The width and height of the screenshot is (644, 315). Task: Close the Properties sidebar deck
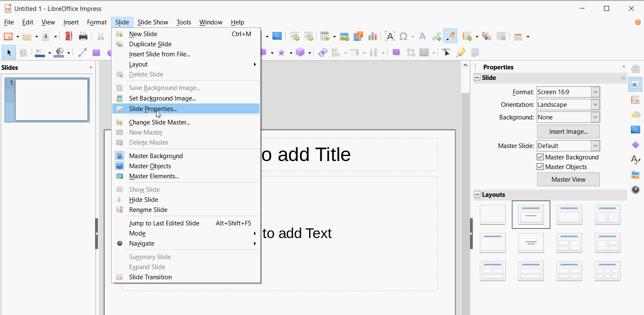624,67
